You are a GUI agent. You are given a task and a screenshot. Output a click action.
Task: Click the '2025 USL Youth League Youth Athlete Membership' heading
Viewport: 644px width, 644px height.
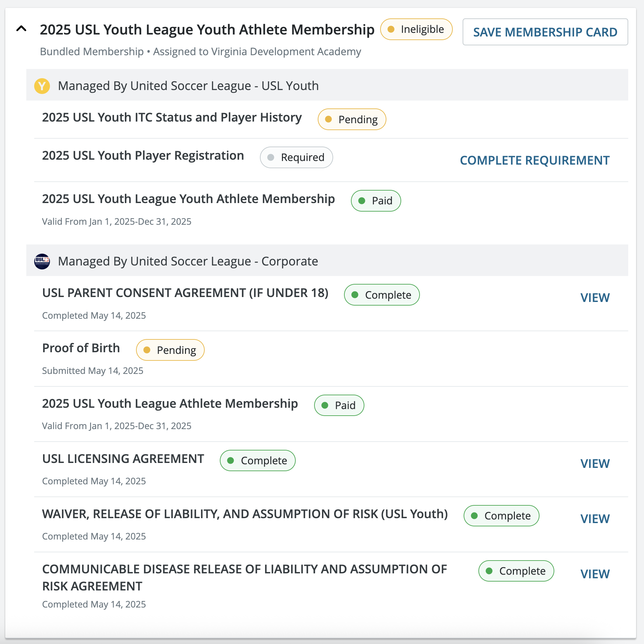[207, 30]
